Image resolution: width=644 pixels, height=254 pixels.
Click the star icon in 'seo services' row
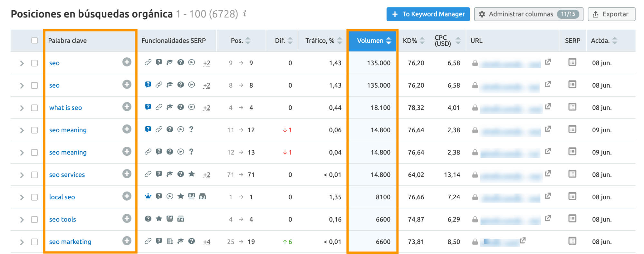(192, 174)
